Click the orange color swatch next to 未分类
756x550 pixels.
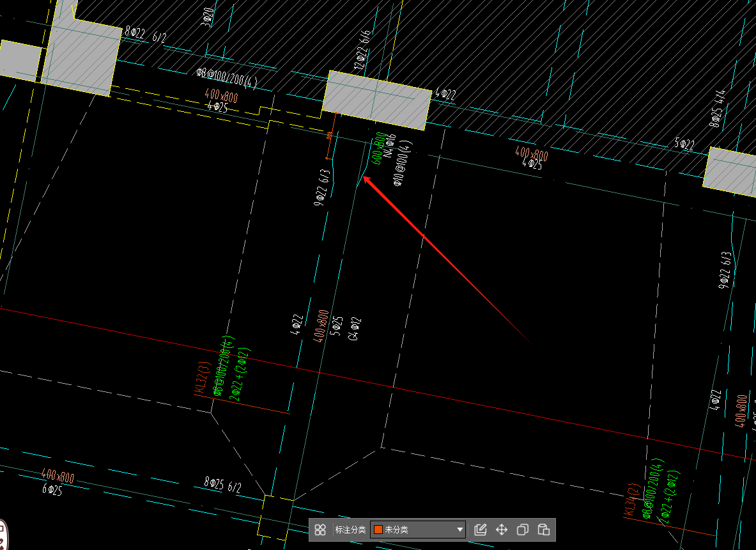tap(378, 530)
